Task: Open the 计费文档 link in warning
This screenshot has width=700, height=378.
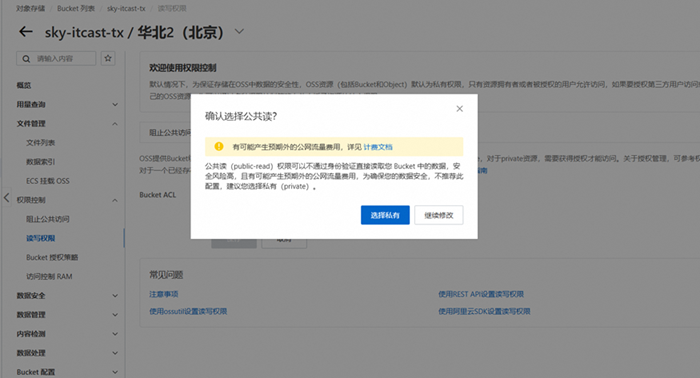Action: [378, 147]
